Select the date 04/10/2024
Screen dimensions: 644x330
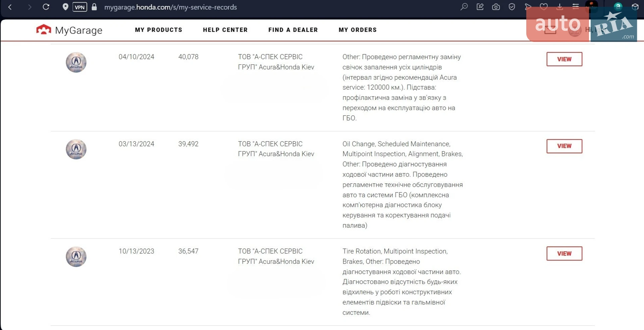point(136,57)
